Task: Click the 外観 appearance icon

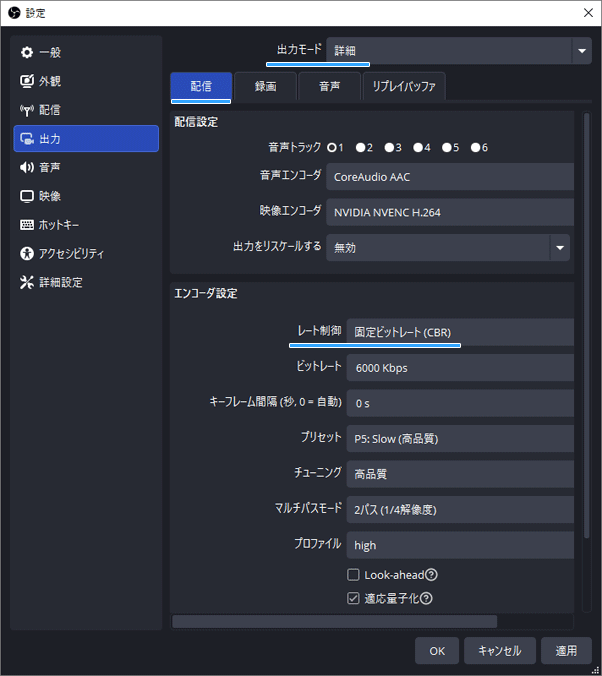Action: pyautogui.click(x=27, y=81)
